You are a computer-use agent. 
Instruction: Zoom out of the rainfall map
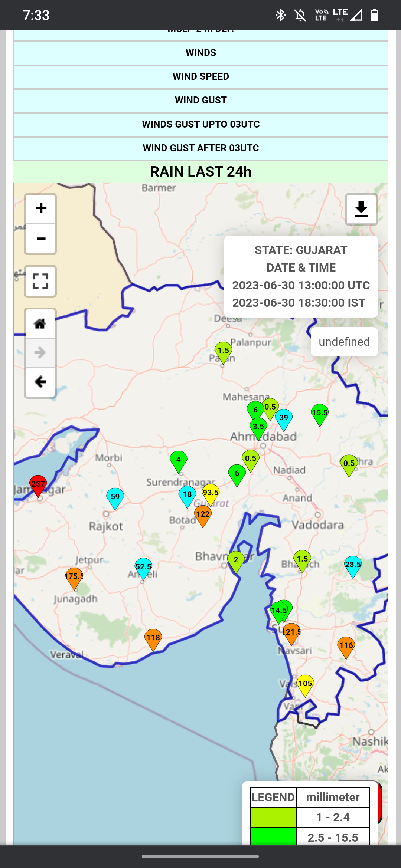click(40, 239)
